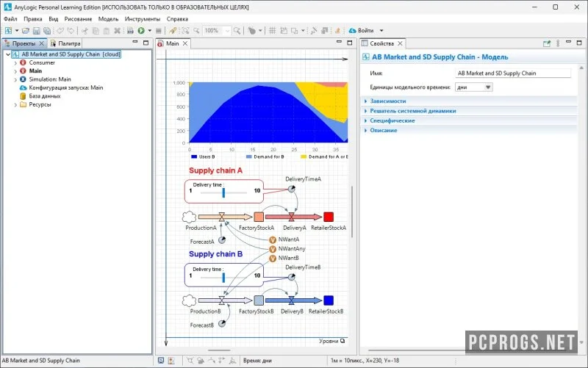The width and height of the screenshot is (588, 368).
Task: Open the Файл menu
Action: click(x=10, y=19)
